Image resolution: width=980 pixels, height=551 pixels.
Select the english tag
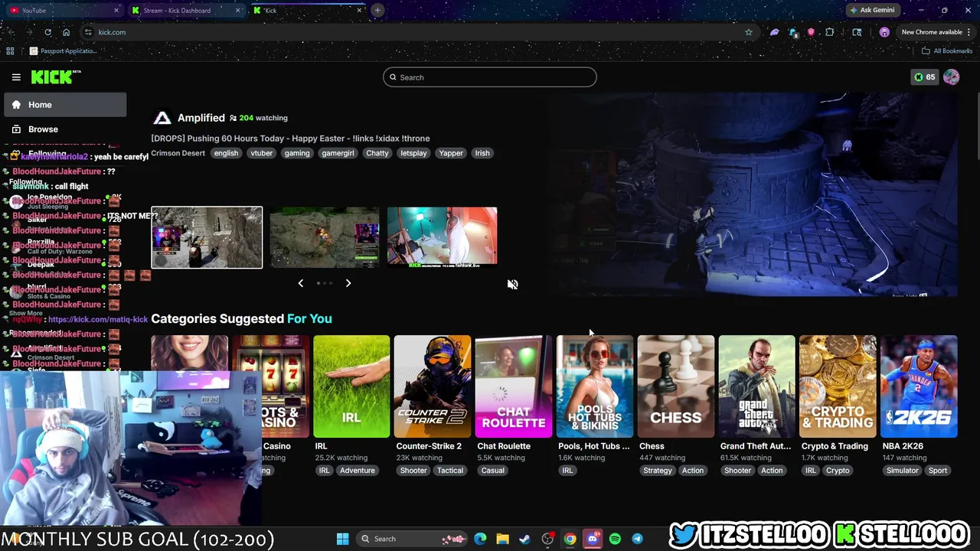click(x=226, y=153)
